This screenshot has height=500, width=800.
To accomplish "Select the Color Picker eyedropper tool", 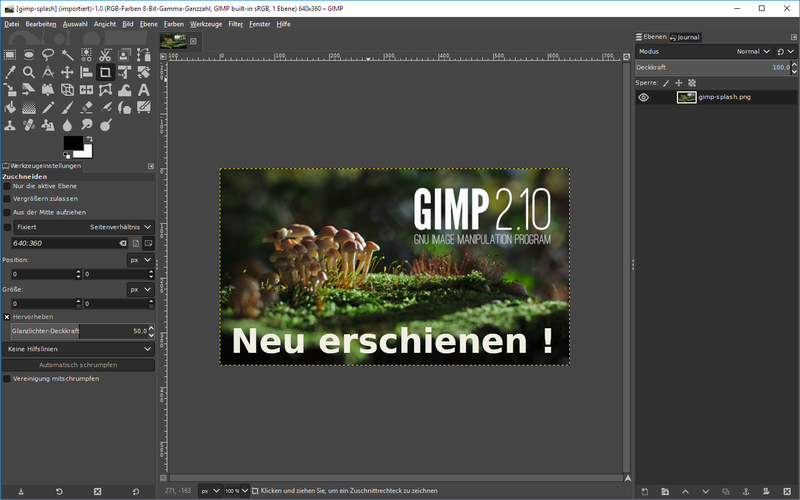I will (x=10, y=72).
